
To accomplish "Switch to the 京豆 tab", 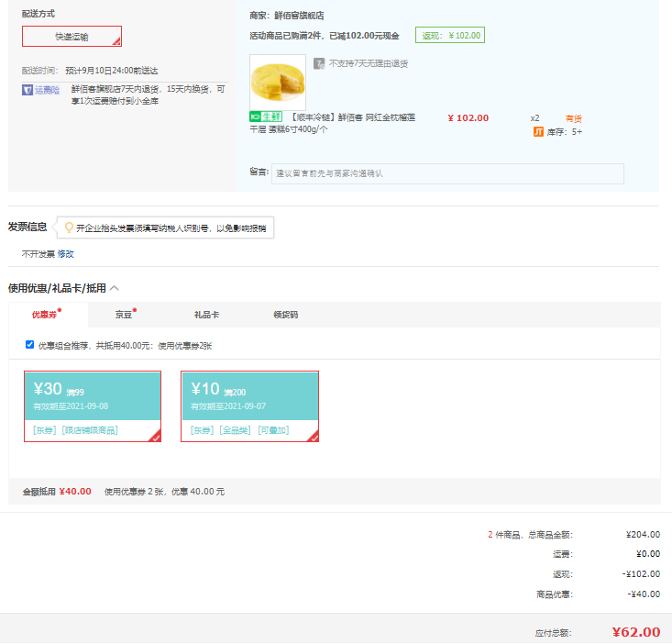I will pyautogui.click(x=124, y=315).
